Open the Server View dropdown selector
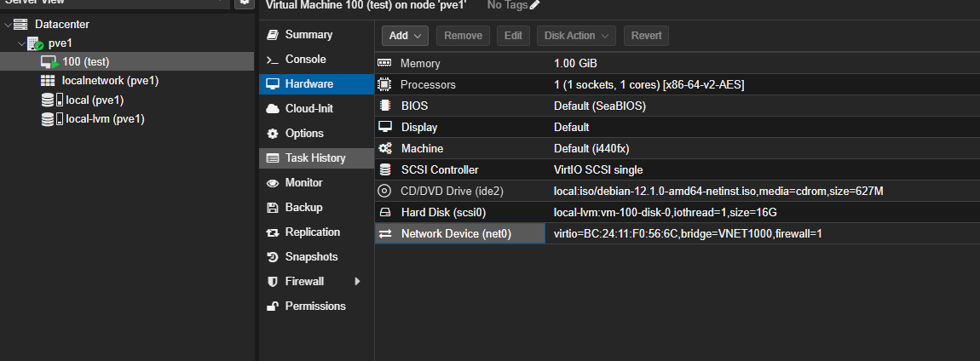Screen dimensions: 980x361 coord(221,3)
